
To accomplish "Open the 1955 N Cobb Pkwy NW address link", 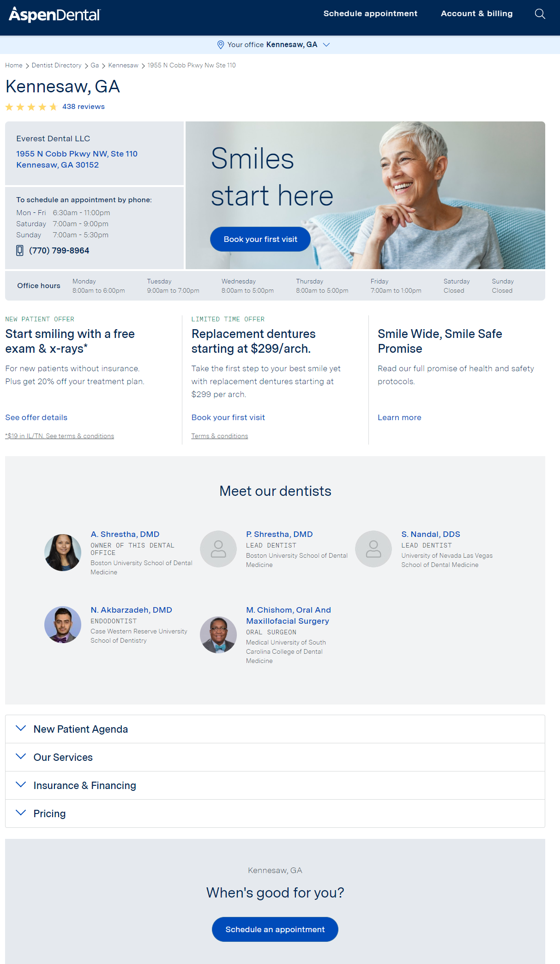I will pyautogui.click(x=77, y=159).
